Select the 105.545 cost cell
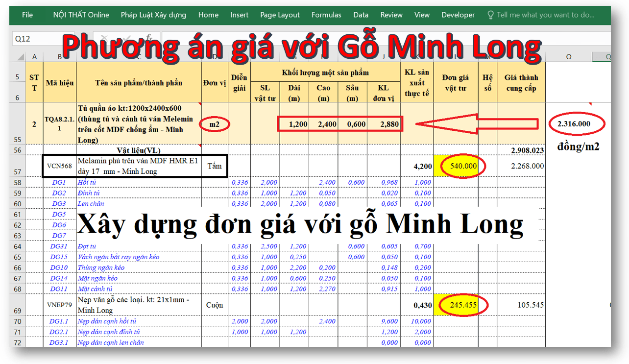This screenshot has width=629, height=364. (521, 305)
